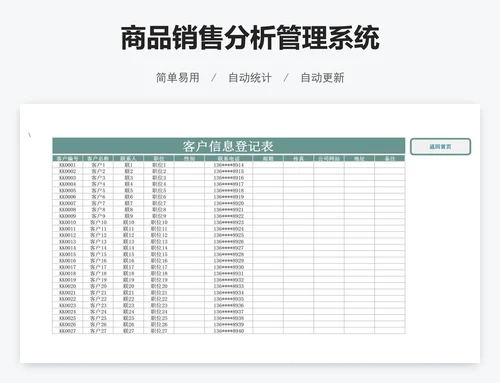The width and height of the screenshot is (500, 383).
Task: Click contact cell 联2
Action: pos(129,171)
